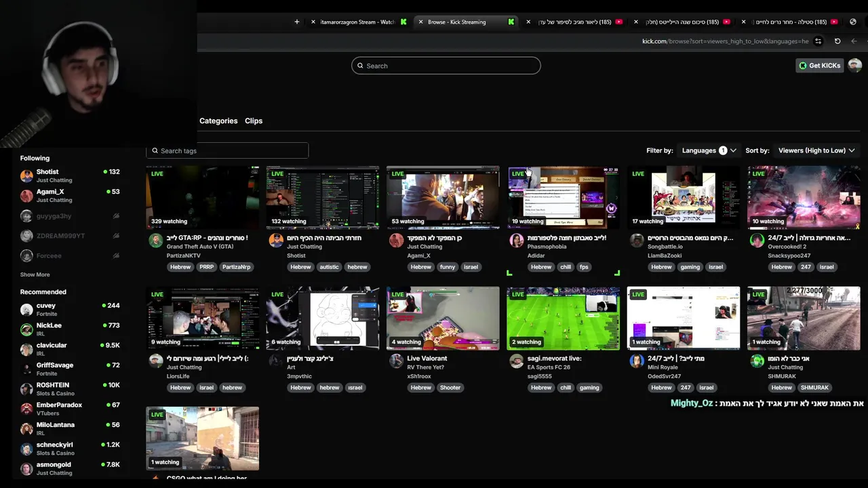Viewport: 868px width, 488px height.
Task: Focus the Search tags field
Action: coord(227,150)
